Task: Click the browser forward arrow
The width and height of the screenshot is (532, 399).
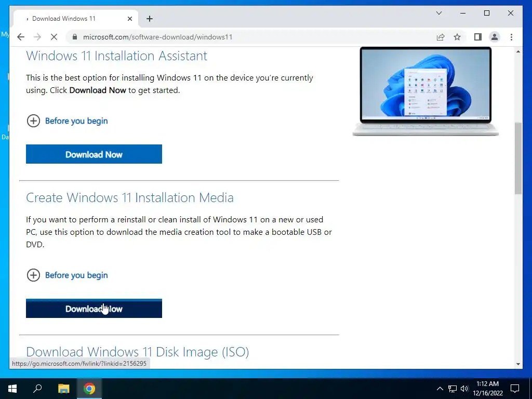Action: [x=37, y=37]
